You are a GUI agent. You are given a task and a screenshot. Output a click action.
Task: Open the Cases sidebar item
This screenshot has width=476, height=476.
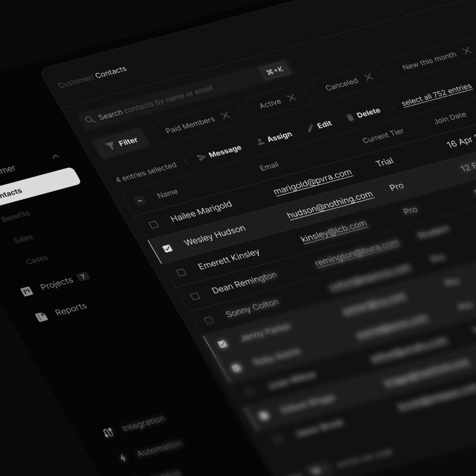(37, 259)
